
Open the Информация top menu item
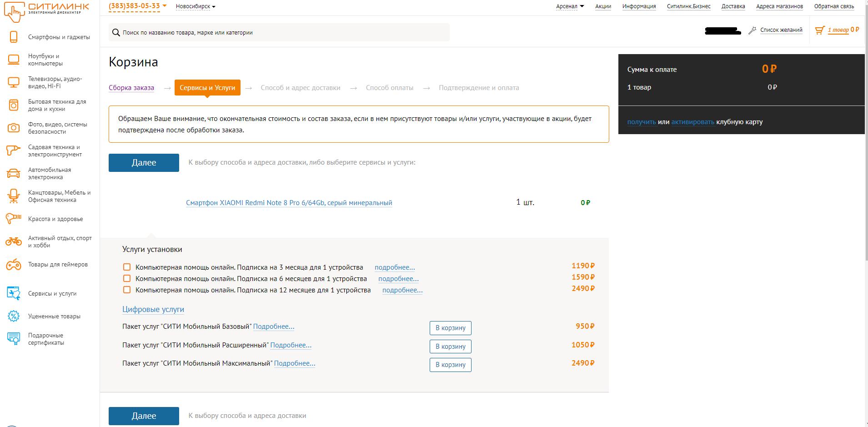[639, 6]
